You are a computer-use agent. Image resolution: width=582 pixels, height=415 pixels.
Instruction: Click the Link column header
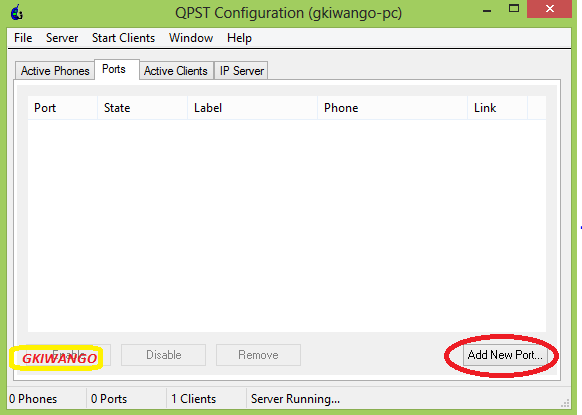498,108
